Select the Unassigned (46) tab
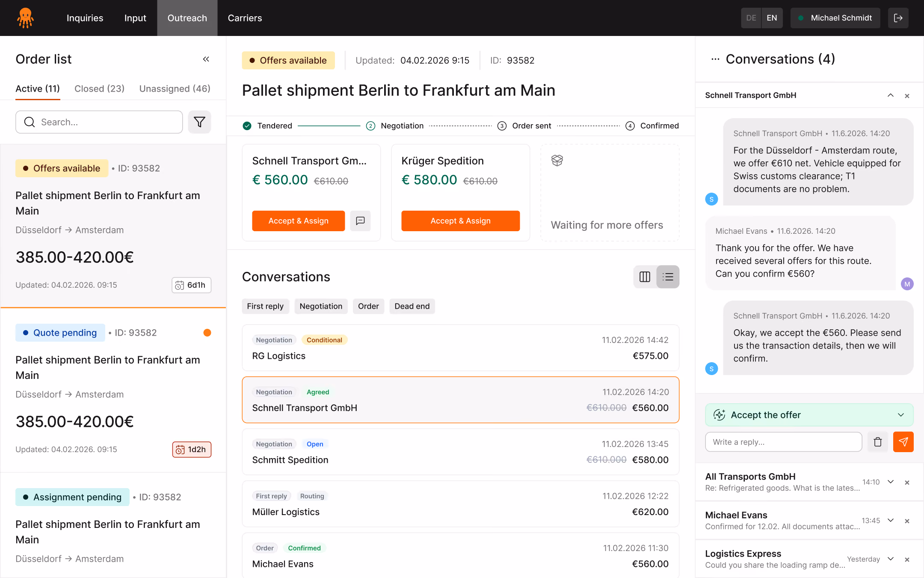 tap(175, 89)
